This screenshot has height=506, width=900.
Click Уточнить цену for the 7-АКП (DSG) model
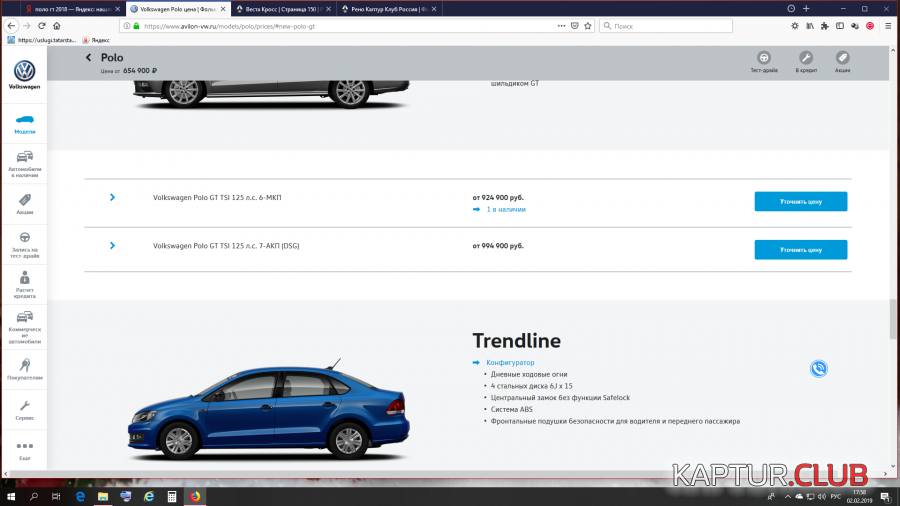click(x=801, y=250)
